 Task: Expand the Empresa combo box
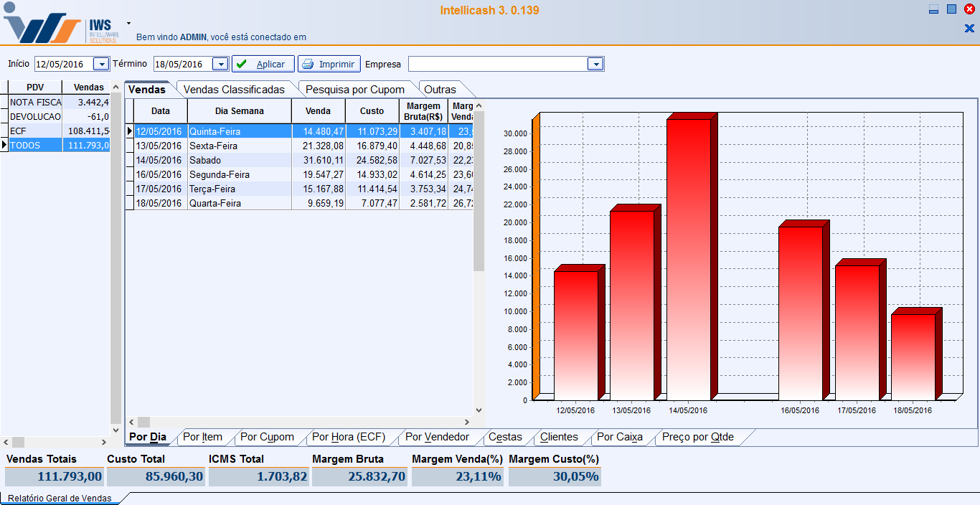595,64
